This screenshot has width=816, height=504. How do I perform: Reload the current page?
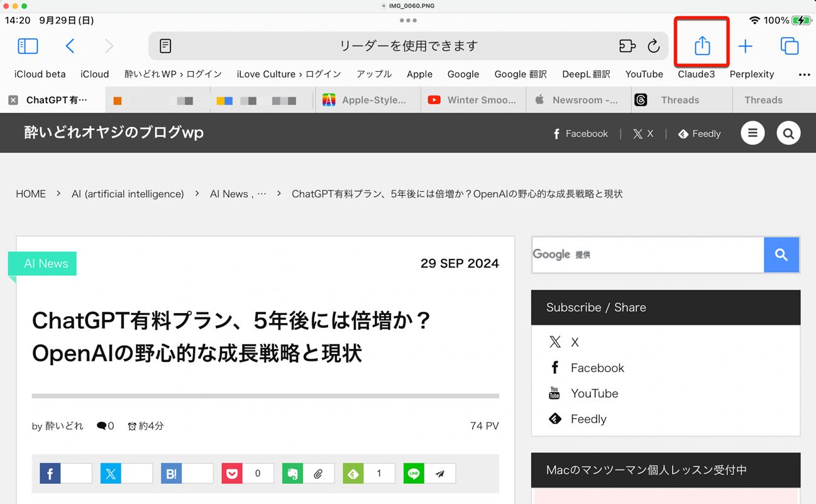pos(654,46)
